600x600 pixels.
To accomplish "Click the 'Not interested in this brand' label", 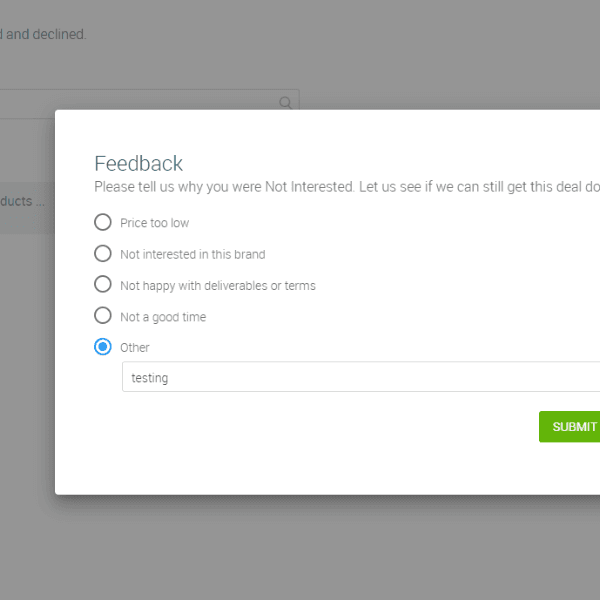I will pyautogui.click(x=192, y=254).
